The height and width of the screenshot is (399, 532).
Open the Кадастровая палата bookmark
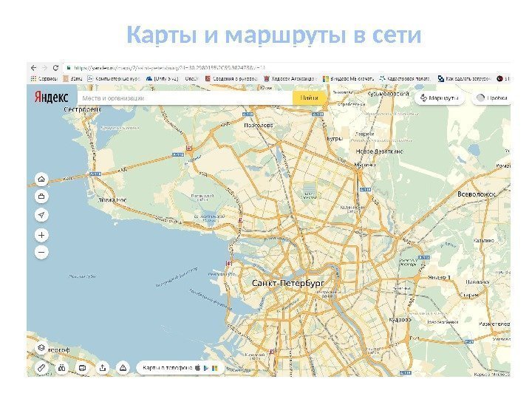[x=405, y=79]
